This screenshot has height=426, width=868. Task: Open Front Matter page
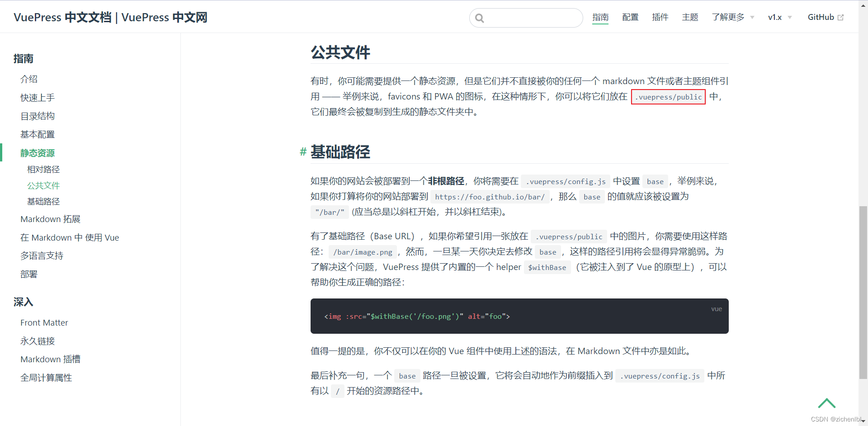tap(44, 323)
